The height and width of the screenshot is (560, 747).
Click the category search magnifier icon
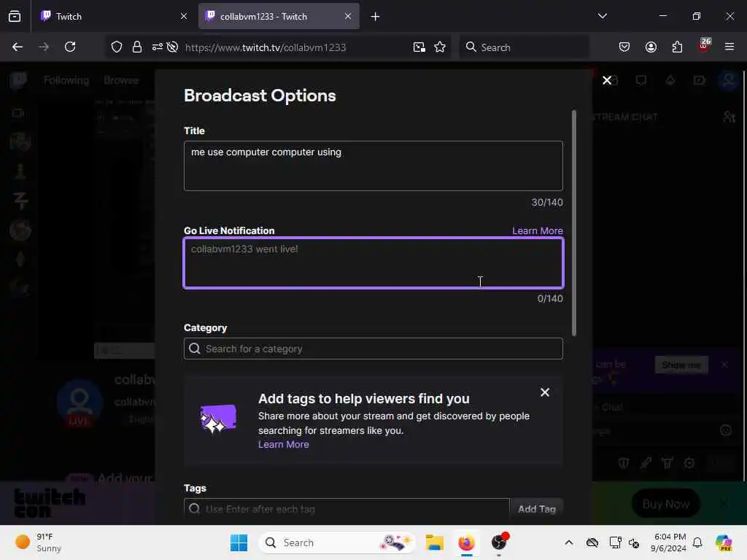(x=194, y=349)
